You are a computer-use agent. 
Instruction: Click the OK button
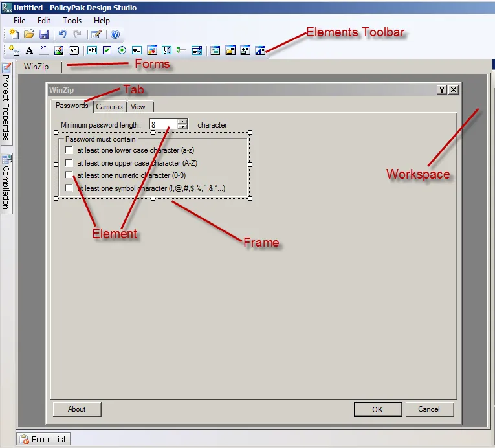tap(378, 409)
